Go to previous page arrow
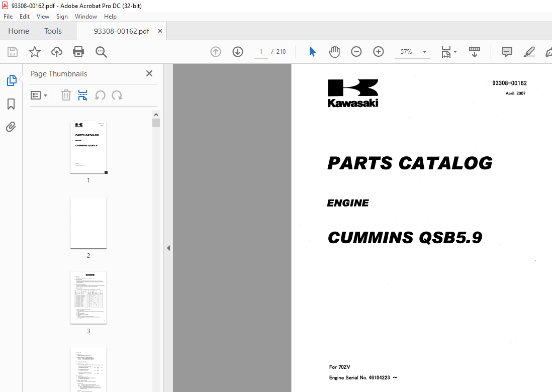This screenshot has height=392, width=552. tap(216, 52)
